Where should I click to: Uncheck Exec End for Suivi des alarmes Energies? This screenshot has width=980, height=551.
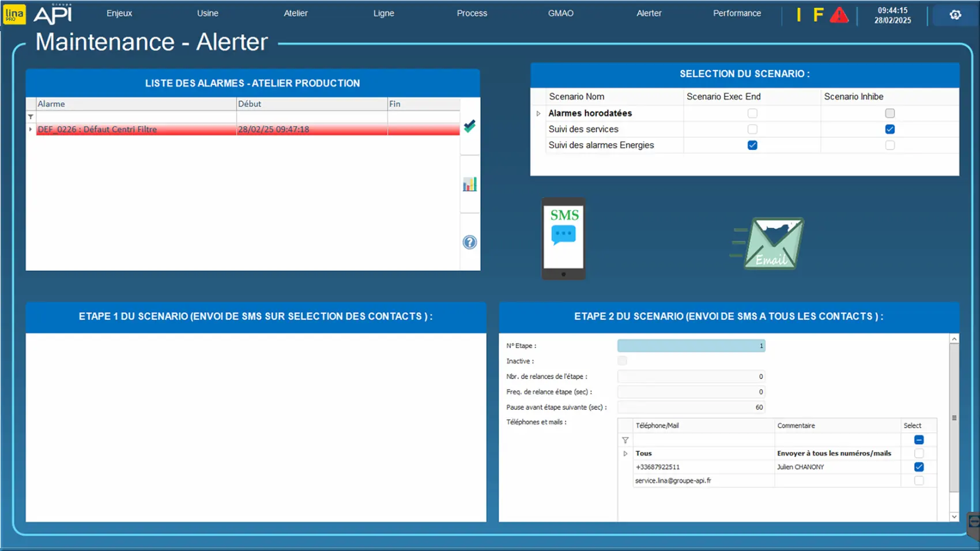(x=752, y=145)
